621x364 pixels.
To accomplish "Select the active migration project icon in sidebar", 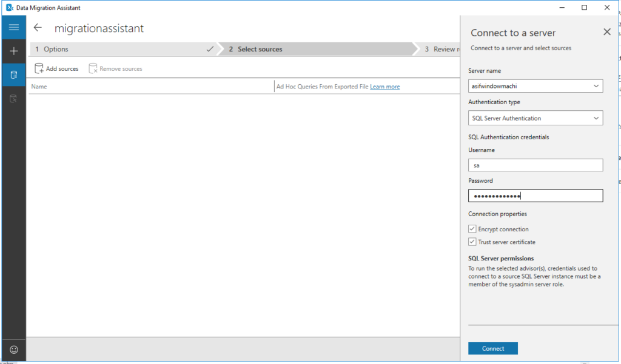I will click(13, 74).
